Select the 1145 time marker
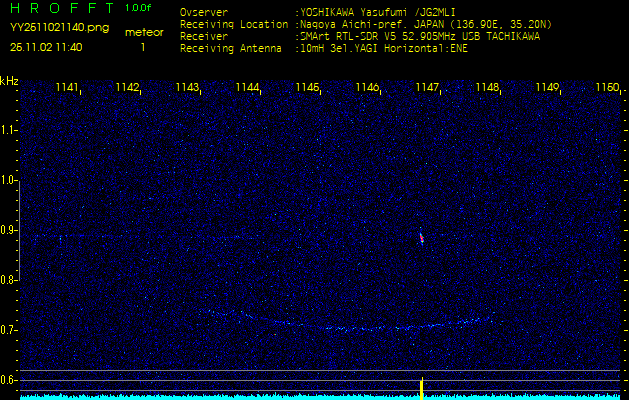This screenshot has height=400, width=629. (307, 88)
